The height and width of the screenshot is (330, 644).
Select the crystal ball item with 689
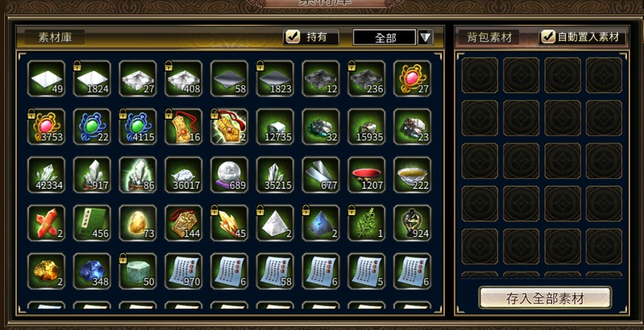229,175
